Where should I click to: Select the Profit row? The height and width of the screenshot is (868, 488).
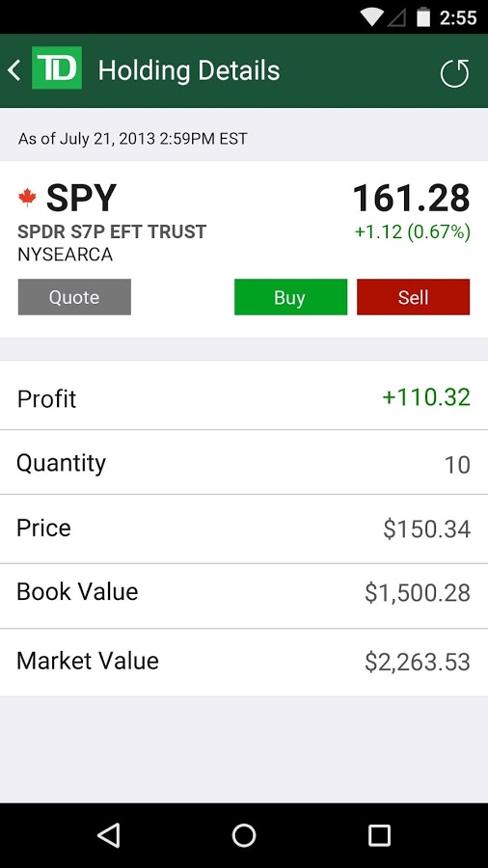coord(244,398)
